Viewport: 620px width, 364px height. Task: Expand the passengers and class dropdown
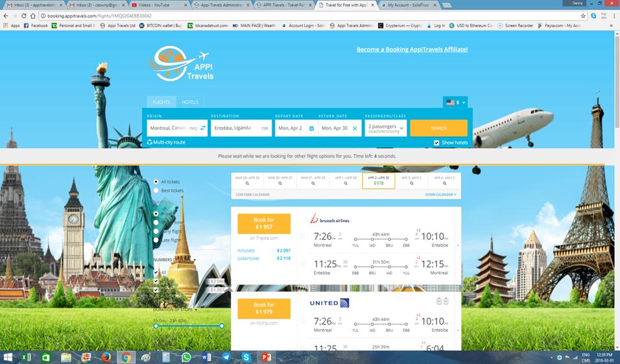click(x=386, y=128)
